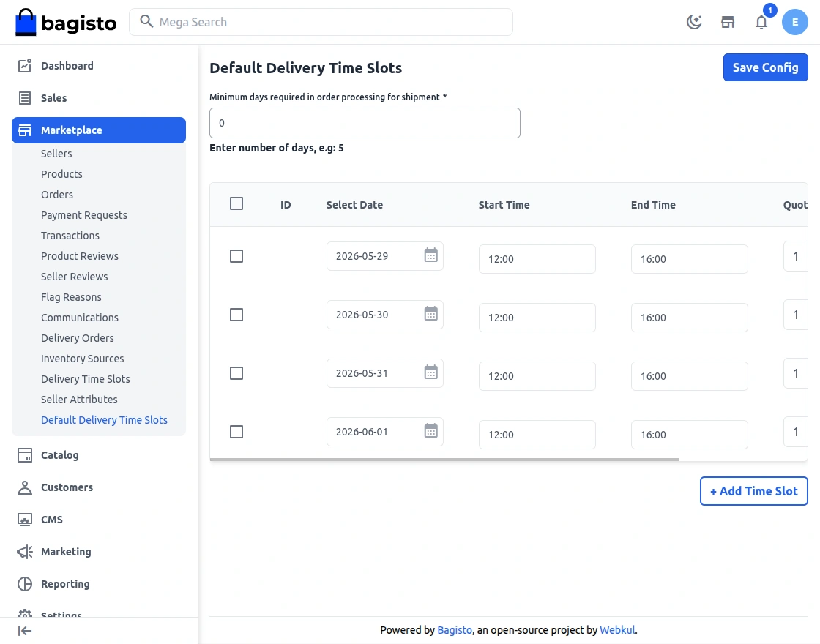The height and width of the screenshot is (644, 820).
Task: Click the Sales sidebar icon
Action: coord(25,98)
